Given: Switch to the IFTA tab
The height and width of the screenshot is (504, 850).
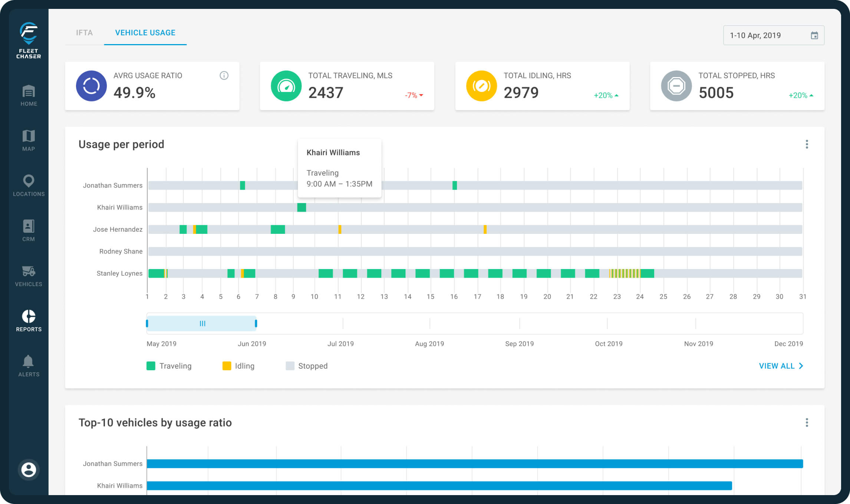Looking at the screenshot, I should coord(84,33).
